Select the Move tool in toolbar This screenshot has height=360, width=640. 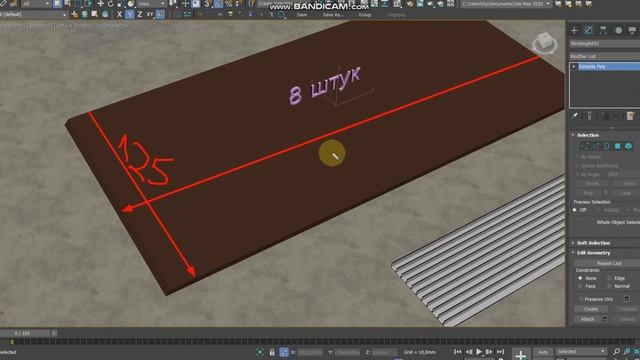(x=100, y=4)
